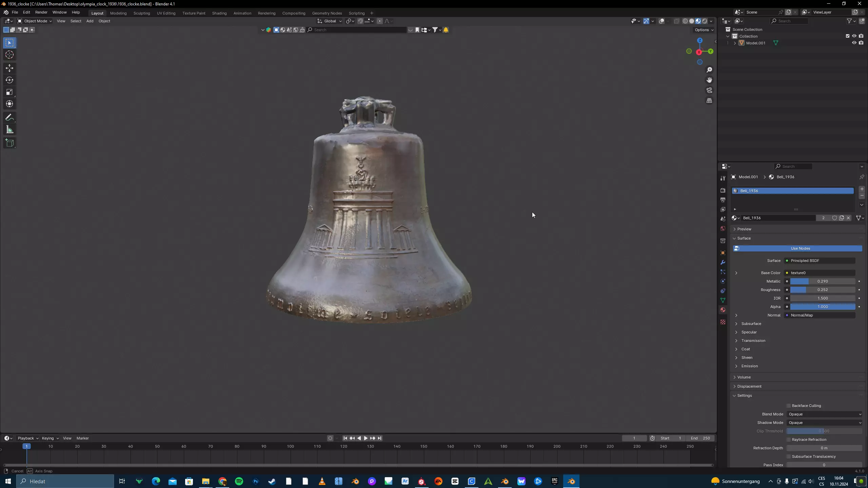Screen dimensions: 868x488
Task: Click the texture0 Base Color field
Action: tap(821, 273)
